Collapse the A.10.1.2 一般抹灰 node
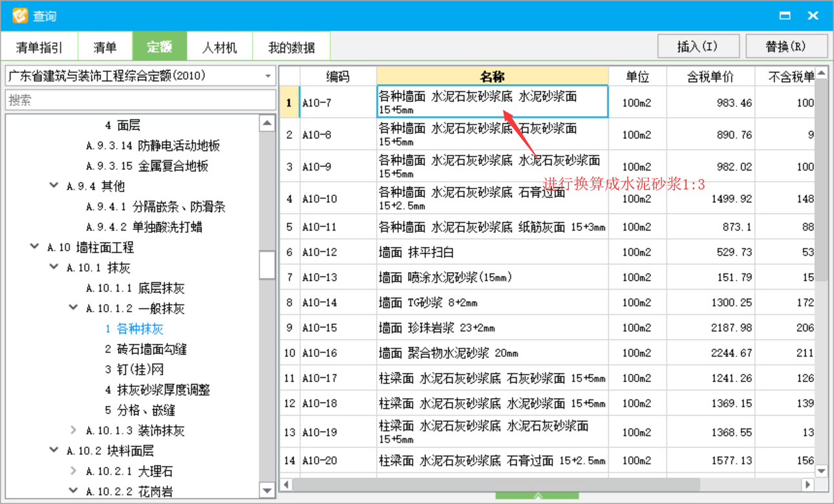Viewport: 834px width, 504px height. 73,308
